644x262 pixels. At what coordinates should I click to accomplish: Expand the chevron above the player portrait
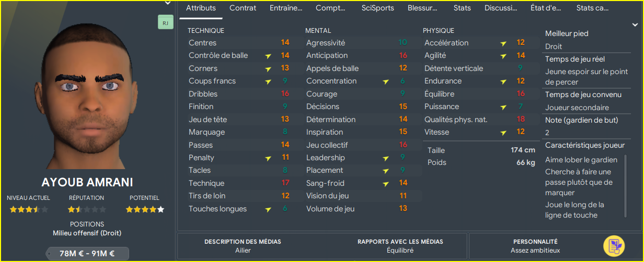[168, 3]
